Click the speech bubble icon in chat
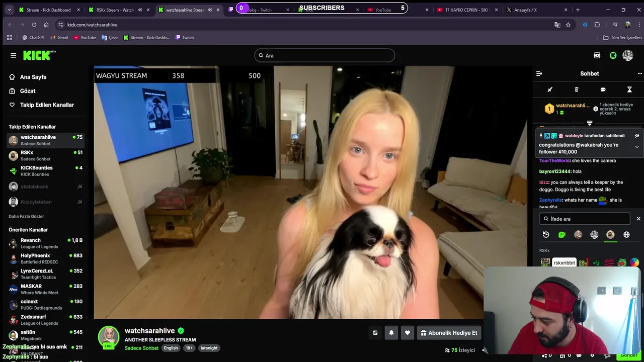The image size is (644, 362). 603,89
